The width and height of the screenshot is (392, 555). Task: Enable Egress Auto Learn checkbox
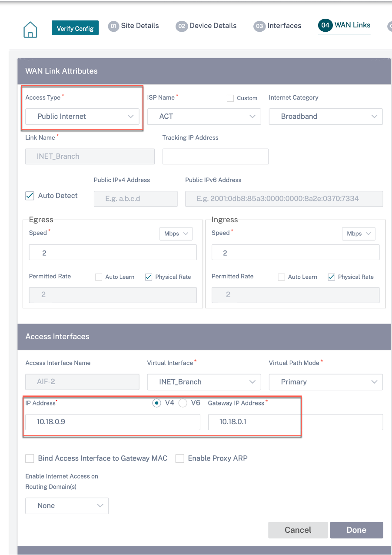pyautogui.click(x=99, y=277)
